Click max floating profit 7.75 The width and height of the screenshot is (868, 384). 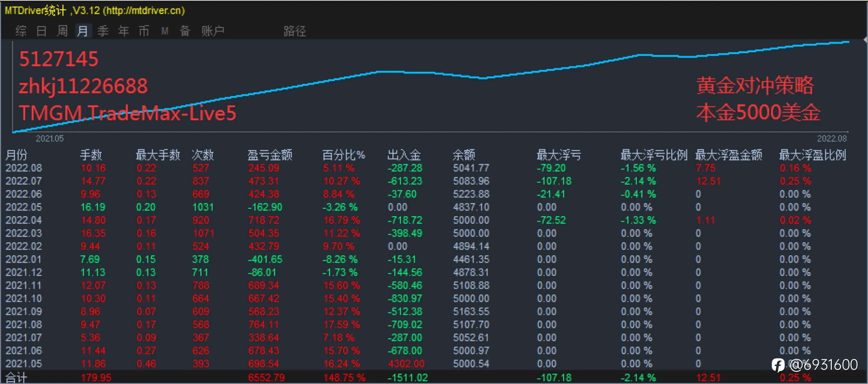coord(706,168)
